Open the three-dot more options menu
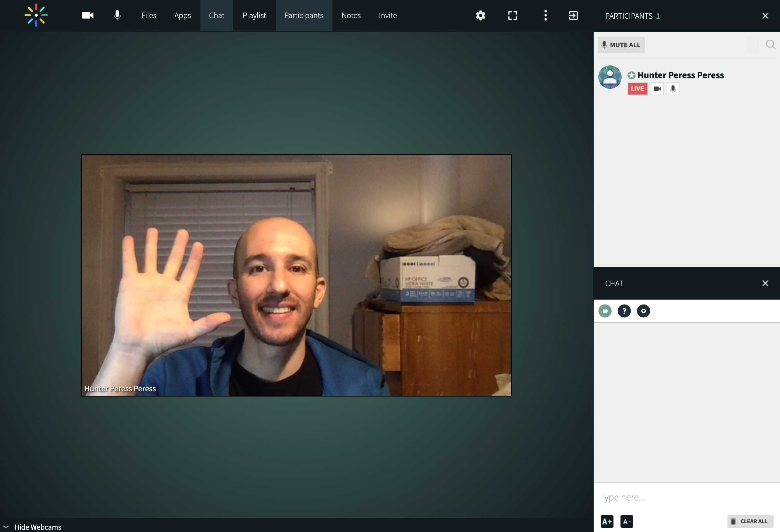780x532 pixels. tap(545, 15)
